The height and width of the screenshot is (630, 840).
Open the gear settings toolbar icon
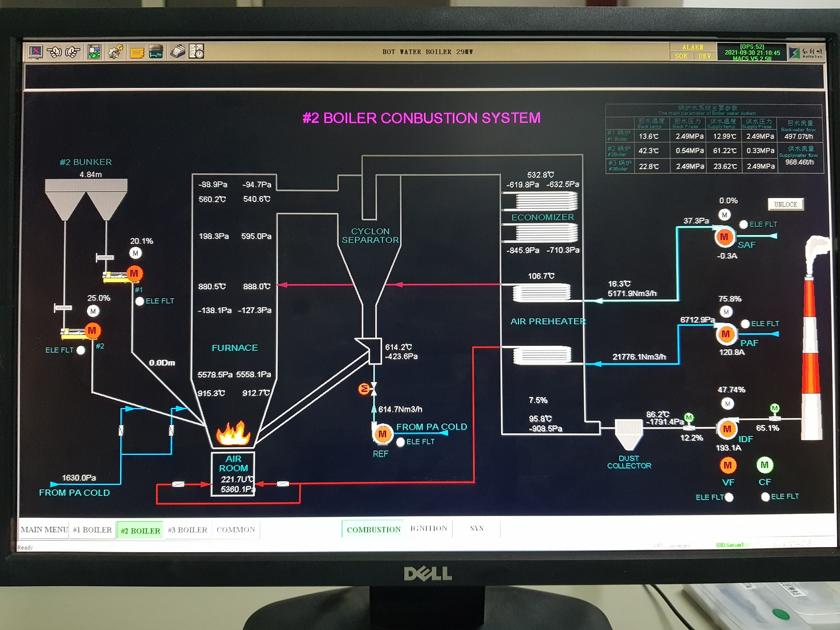[x=115, y=52]
